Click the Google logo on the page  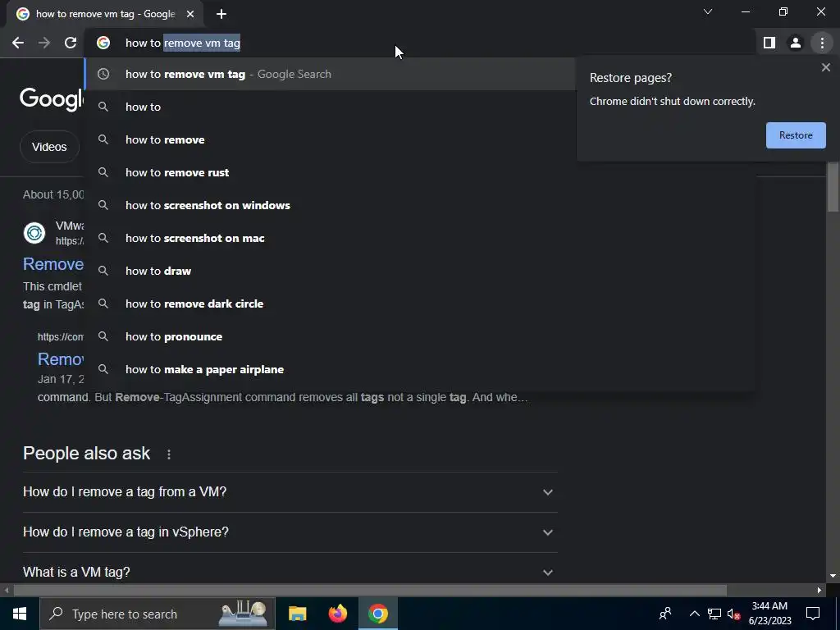click(x=52, y=99)
